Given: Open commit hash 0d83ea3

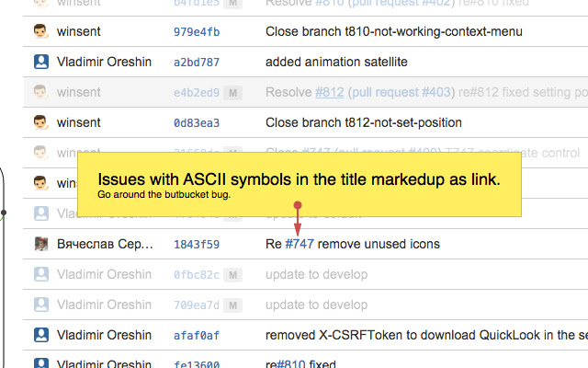Looking at the screenshot, I should click(x=196, y=122).
